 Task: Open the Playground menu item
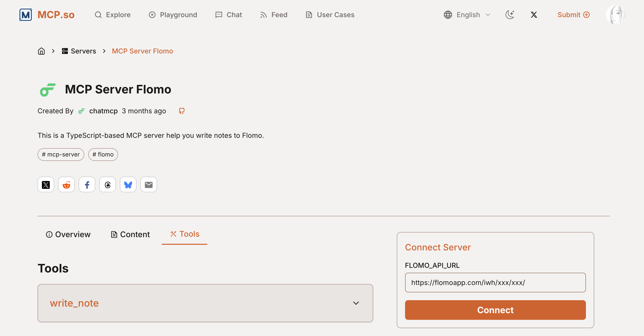click(173, 15)
